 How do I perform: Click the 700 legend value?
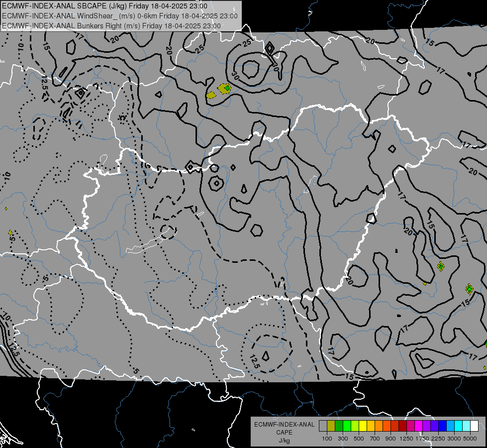click(x=375, y=439)
